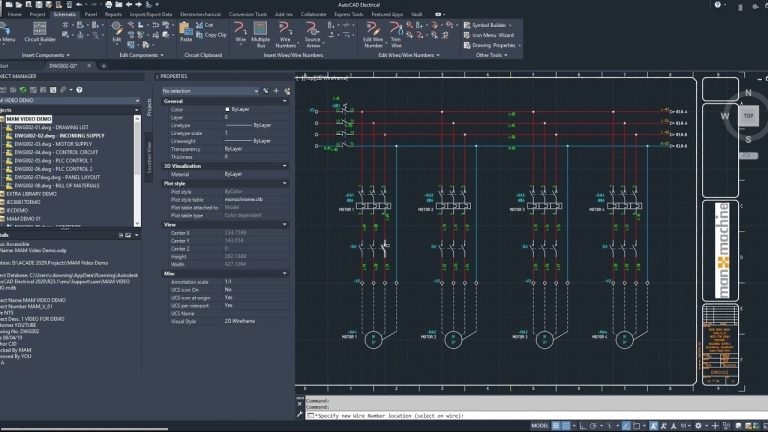Image resolution: width=768 pixels, height=432 pixels.
Task: Click in the command line input
Action: coord(534,416)
